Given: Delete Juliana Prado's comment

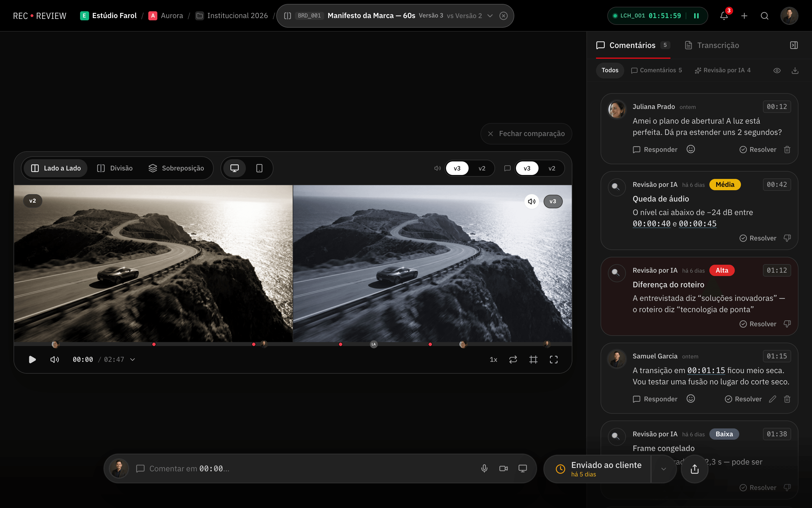Looking at the screenshot, I should click(787, 150).
